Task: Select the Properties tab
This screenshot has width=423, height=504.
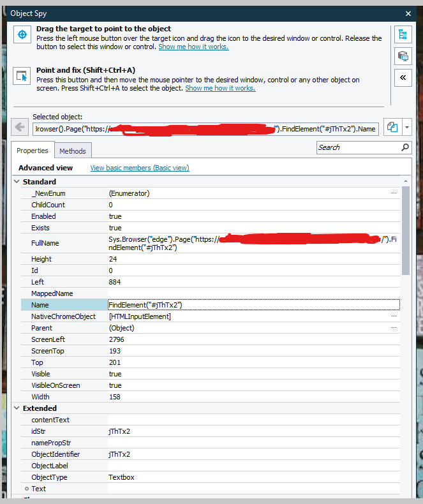Action: click(33, 151)
